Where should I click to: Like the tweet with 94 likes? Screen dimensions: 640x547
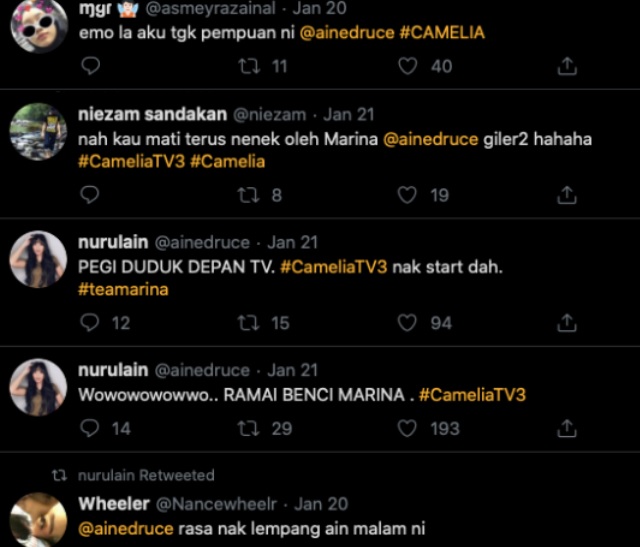click(407, 323)
